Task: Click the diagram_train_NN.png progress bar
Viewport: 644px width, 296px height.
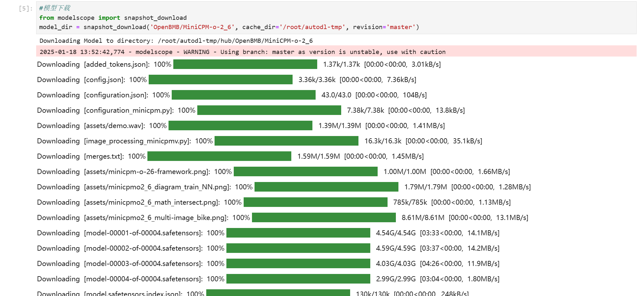Action: pos(326,187)
